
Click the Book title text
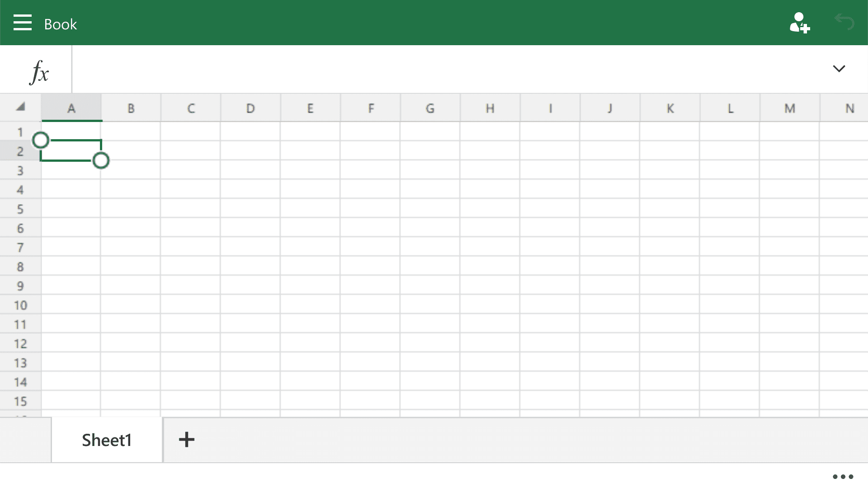click(61, 24)
